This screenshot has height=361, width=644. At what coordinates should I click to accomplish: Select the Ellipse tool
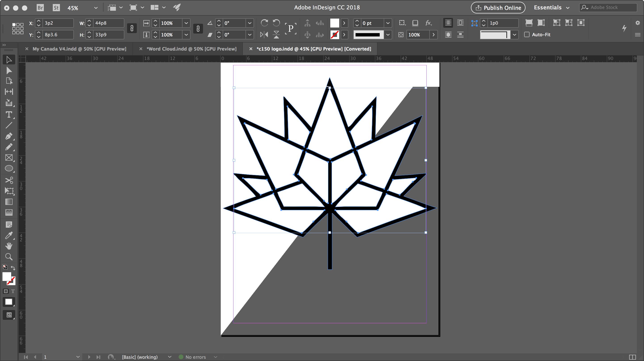9,168
